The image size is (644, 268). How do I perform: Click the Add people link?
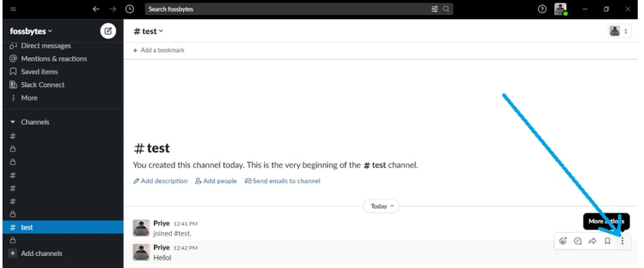[216, 181]
